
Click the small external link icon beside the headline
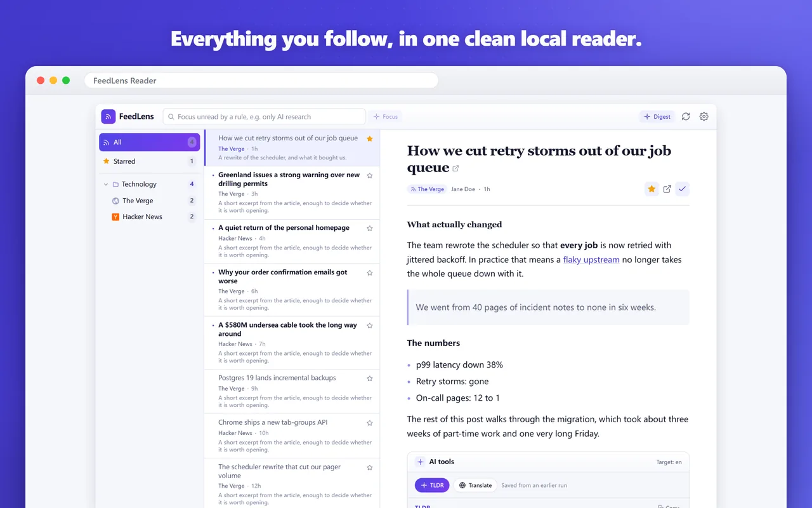pyautogui.click(x=455, y=168)
